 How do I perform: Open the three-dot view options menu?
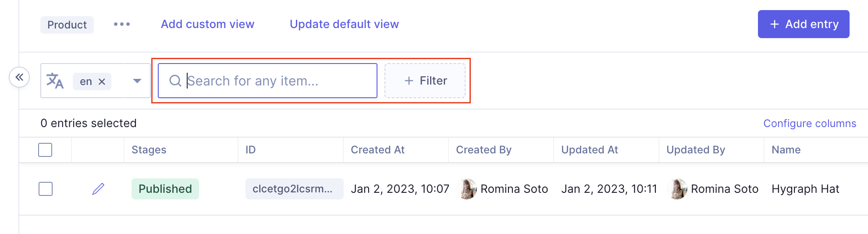122,25
